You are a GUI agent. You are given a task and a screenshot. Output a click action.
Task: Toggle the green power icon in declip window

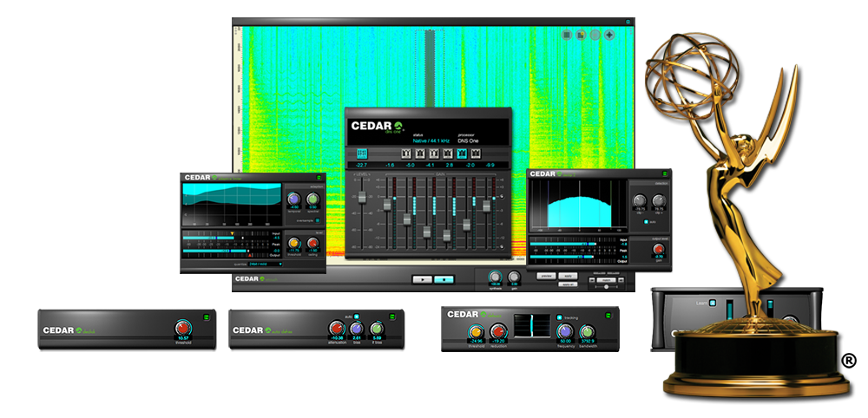point(664,174)
